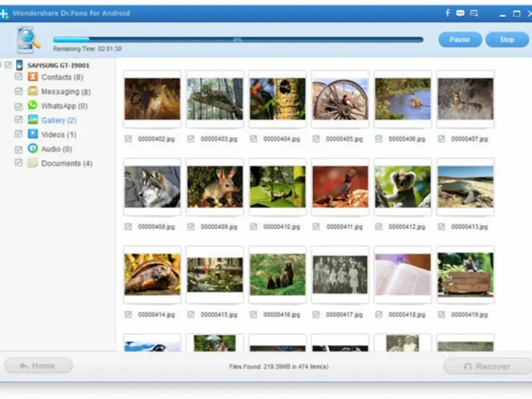Toggle the Documents checkbox

(19, 163)
